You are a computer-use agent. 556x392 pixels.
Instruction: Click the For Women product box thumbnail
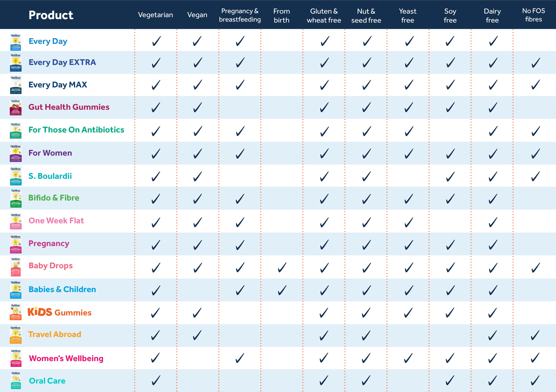click(16, 153)
